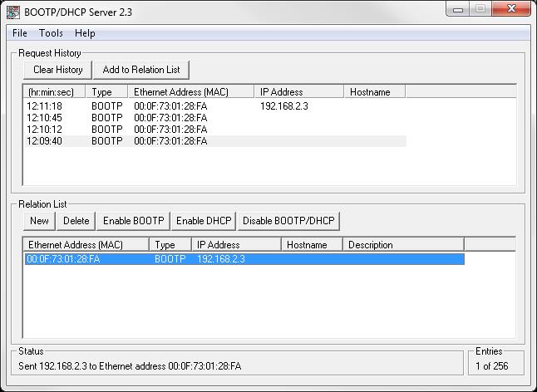537x392 pixels.
Task: Select the 12:11:18 request history row
Action: (215, 106)
